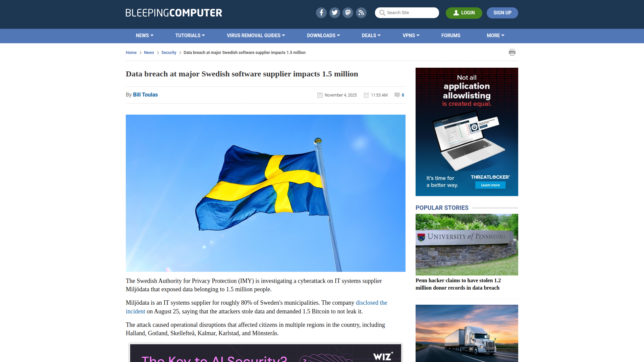Expand the MORE navigation dropdown
644x362 pixels.
pos(495,36)
